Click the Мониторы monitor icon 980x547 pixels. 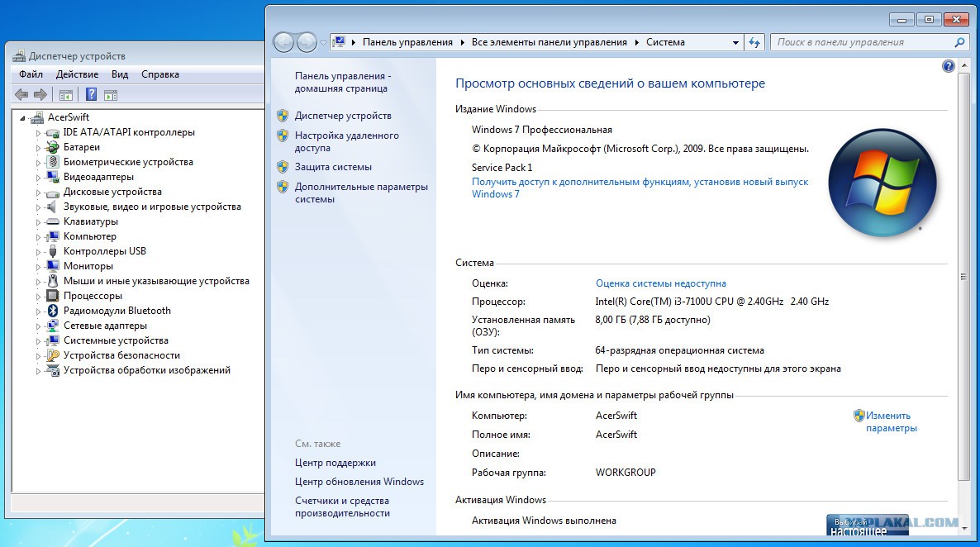pos(53,266)
